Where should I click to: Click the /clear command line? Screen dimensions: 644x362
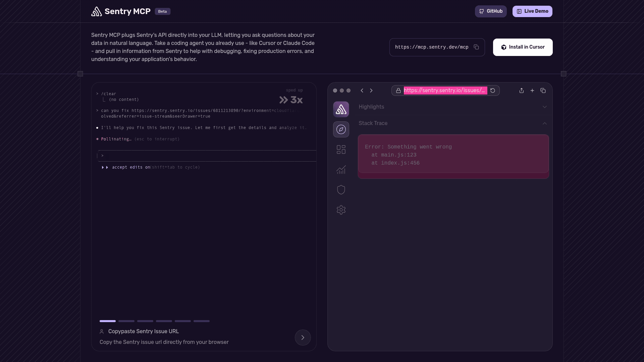coord(106,94)
